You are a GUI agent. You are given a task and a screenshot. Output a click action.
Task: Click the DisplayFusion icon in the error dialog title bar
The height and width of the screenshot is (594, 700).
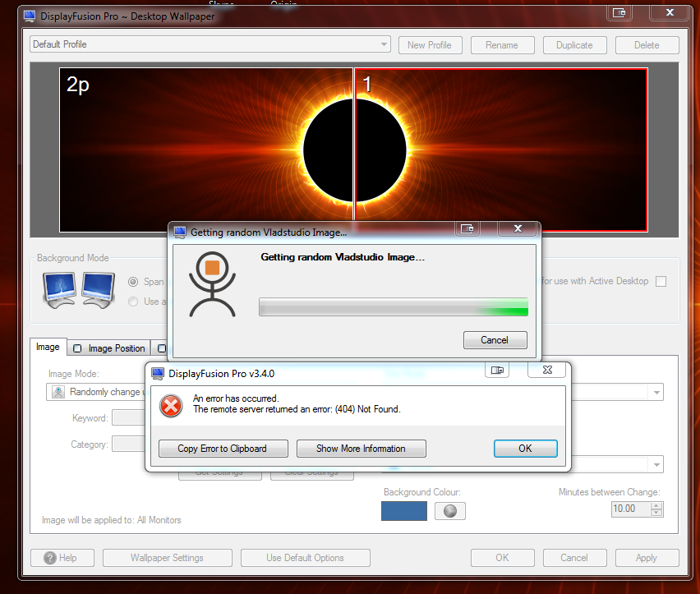pyautogui.click(x=158, y=373)
